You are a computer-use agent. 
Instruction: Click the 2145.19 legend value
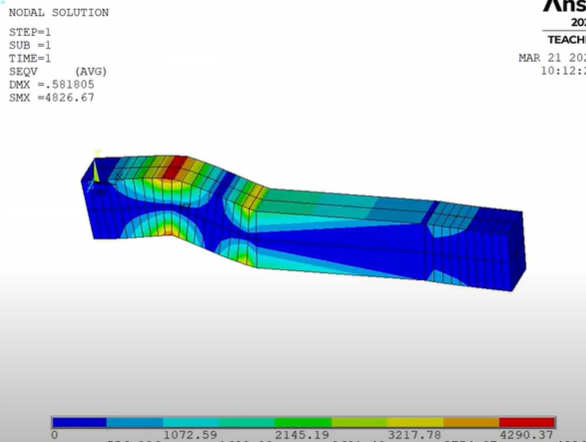302,435
